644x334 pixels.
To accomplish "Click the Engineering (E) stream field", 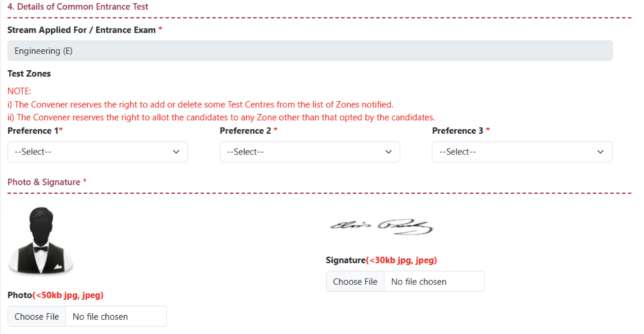I will 310,51.
